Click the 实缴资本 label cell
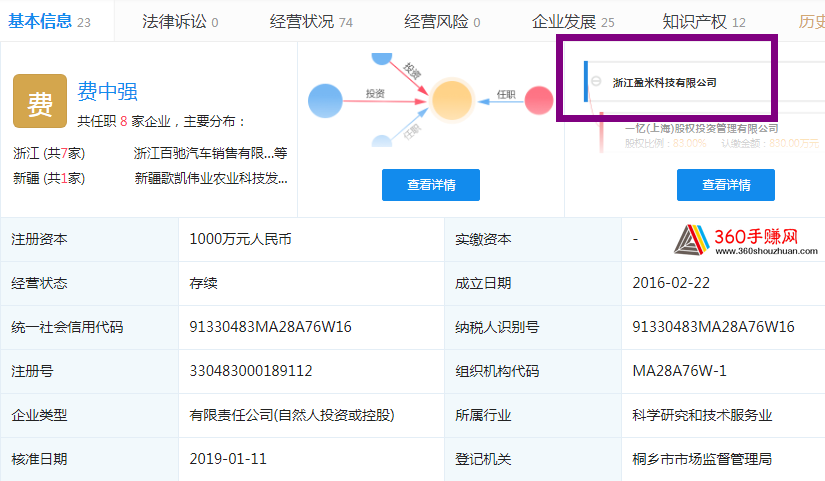This screenshot has width=825, height=481. 533,239
